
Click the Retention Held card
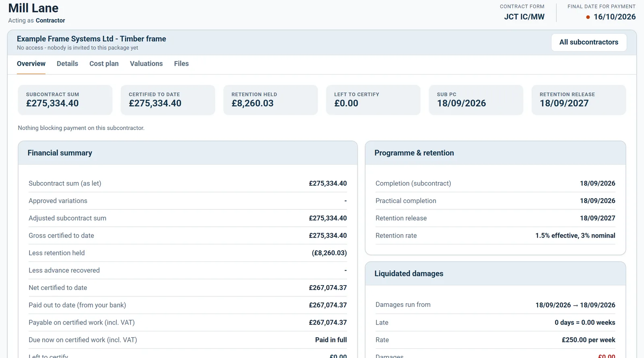pos(270,100)
